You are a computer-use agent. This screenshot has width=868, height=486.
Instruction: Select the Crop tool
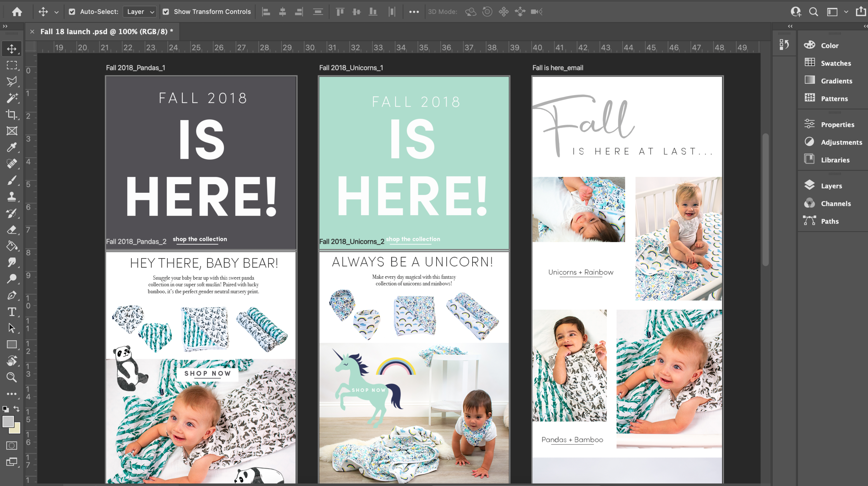[x=11, y=115]
